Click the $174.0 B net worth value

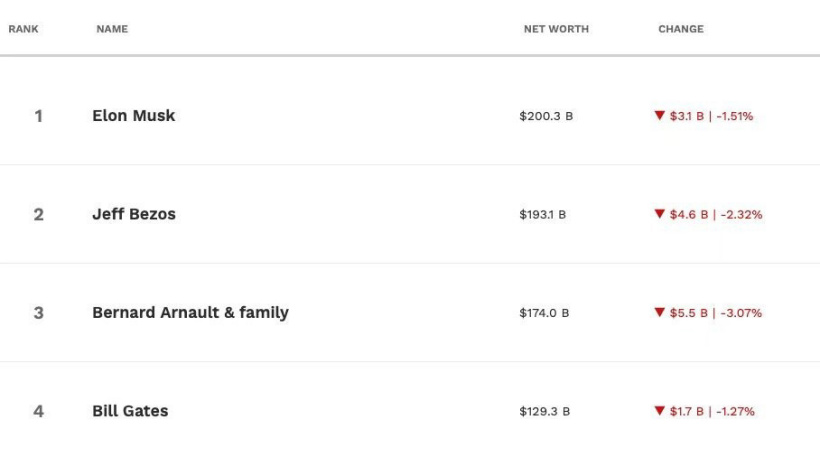pyautogui.click(x=544, y=313)
